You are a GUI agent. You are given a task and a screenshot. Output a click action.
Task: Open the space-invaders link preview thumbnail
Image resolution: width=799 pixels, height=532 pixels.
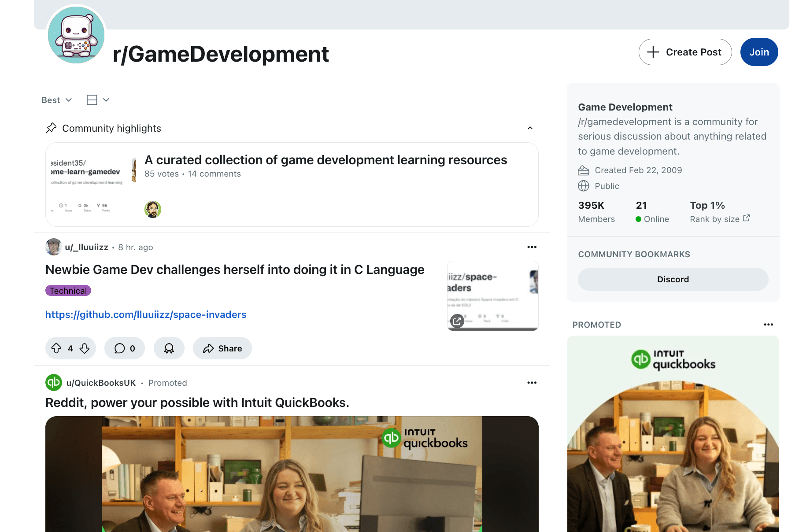(492, 296)
